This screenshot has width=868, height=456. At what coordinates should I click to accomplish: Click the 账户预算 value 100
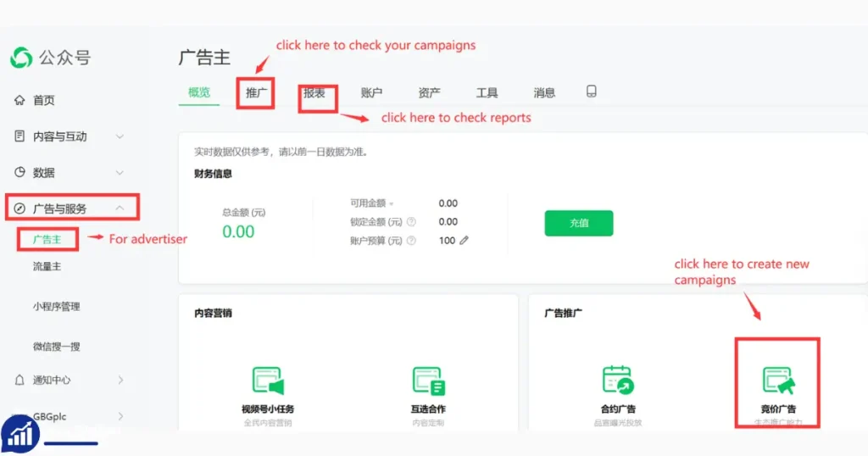447,241
